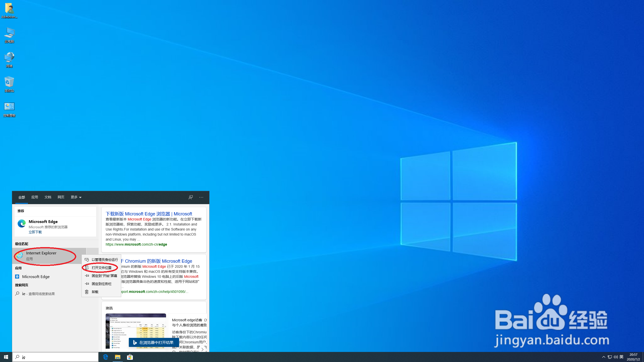Expand the 资讯 carousel with the right chevron
The width and height of the screenshot is (644, 362).
coord(203,349)
